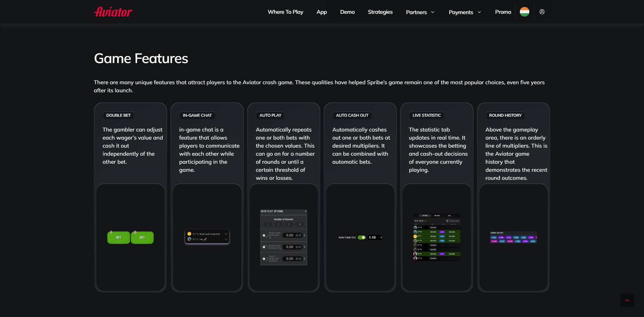Image resolution: width=644 pixels, height=317 pixels.
Task: Click the DOUBLE BET tag
Action: 118,115
